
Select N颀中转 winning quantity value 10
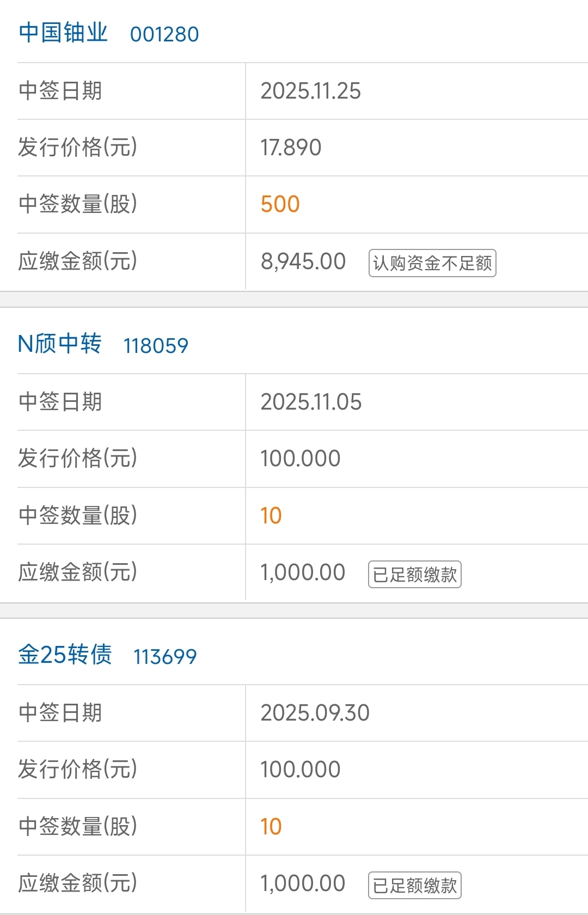click(x=271, y=516)
